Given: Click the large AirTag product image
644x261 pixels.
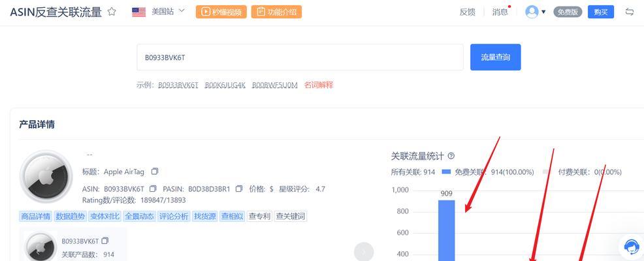Looking at the screenshot, I should coord(46,177).
